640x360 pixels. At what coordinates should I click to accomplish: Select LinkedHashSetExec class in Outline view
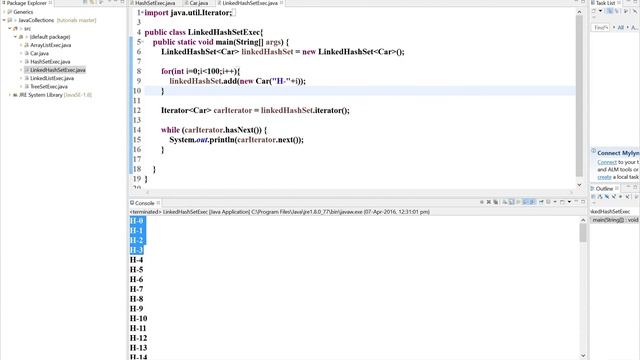610,211
